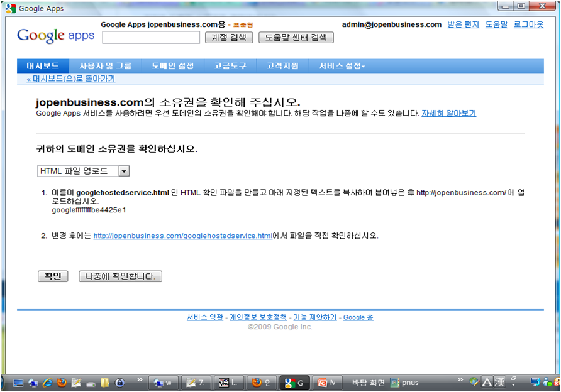The width and height of the screenshot is (561, 392).
Task: Click the padlock quick launch icon
Action: 120,383
